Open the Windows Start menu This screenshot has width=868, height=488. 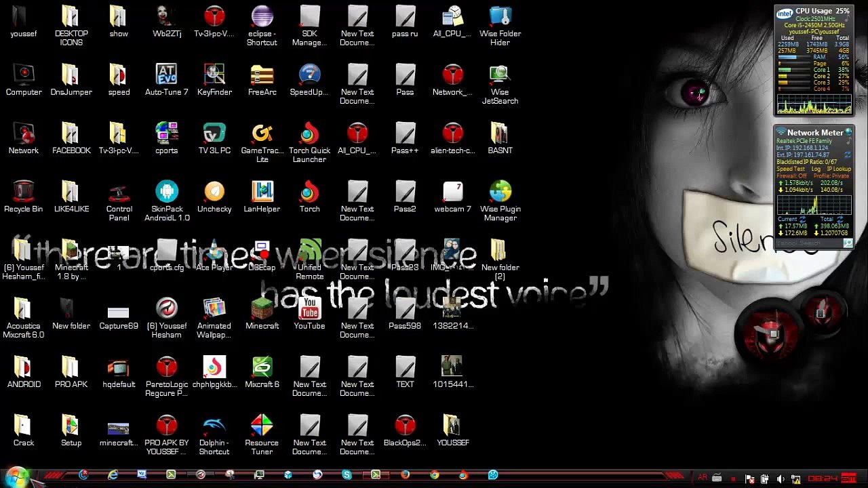click(16, 476)
